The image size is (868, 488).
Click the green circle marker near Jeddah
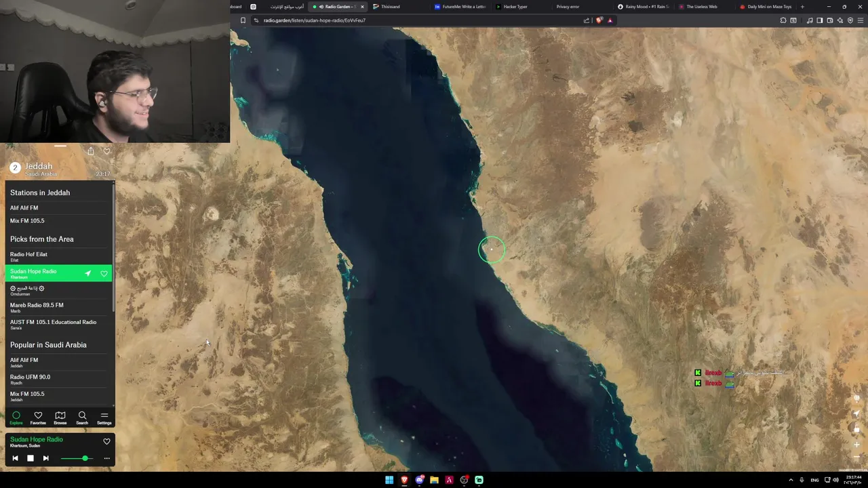[x=492, y=249]
